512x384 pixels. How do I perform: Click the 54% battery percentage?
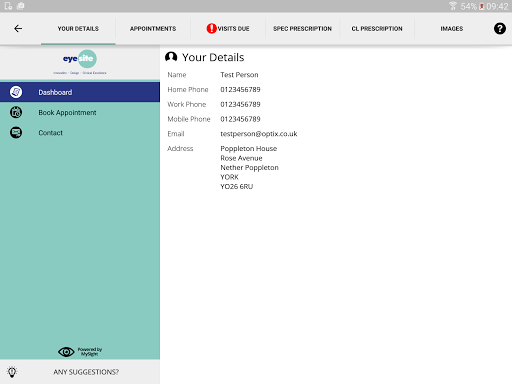(x=469, y=6)
